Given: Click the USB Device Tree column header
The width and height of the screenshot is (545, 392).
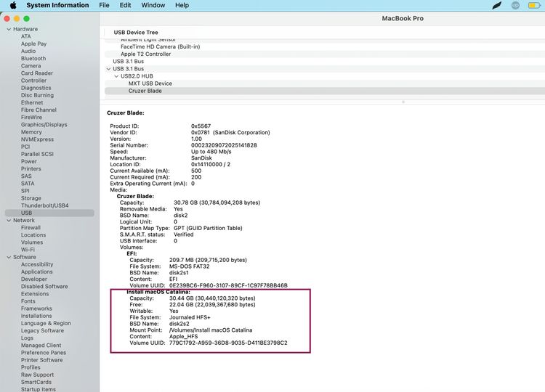Looking at the screenshot, I should click(136, 32).
